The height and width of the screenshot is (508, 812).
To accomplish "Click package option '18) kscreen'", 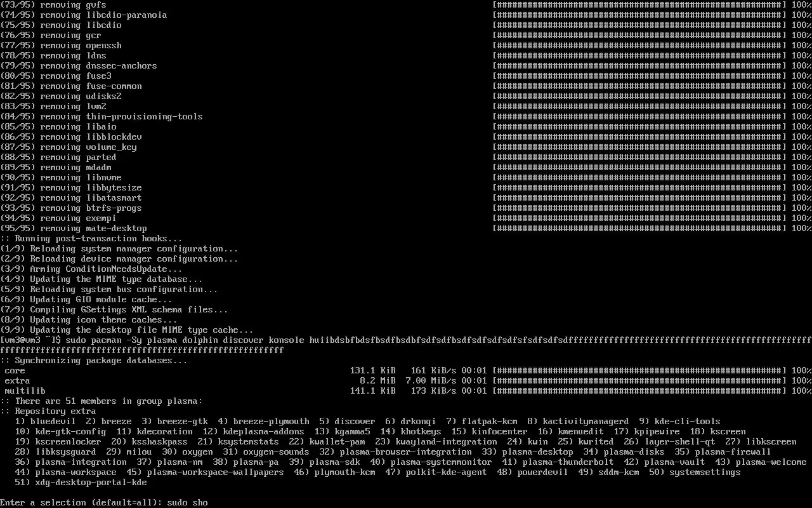I will coord(718,431).
